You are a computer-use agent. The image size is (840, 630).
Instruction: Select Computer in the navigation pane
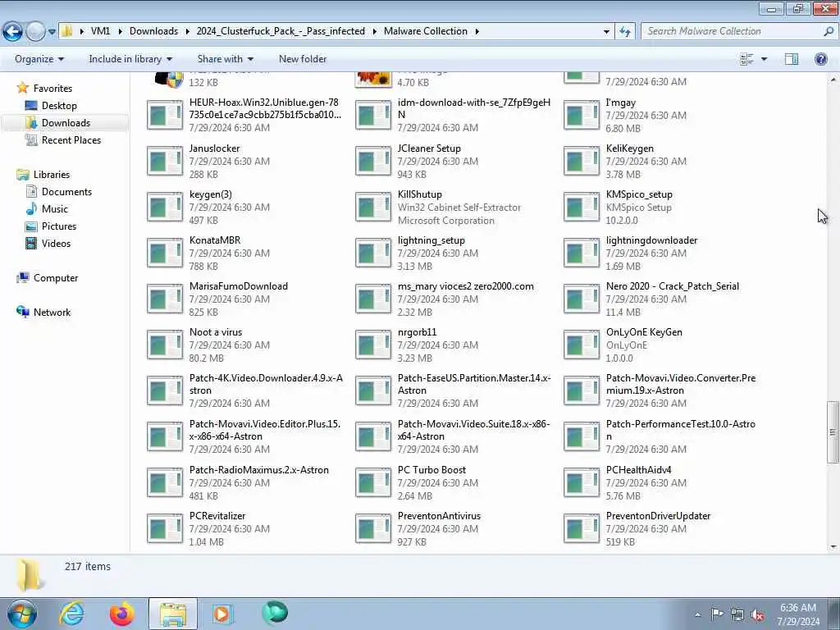56,278
